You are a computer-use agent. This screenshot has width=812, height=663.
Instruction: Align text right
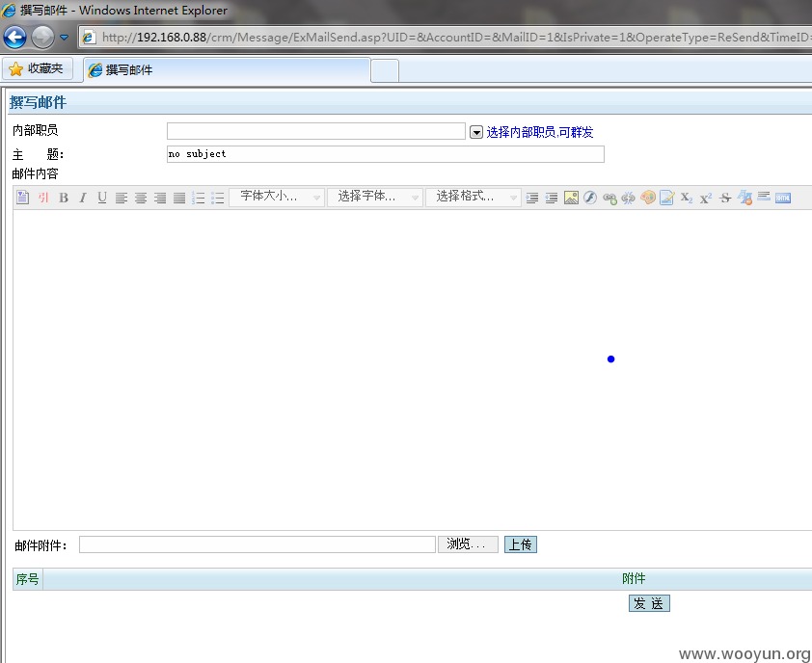[x=160, y=198]
